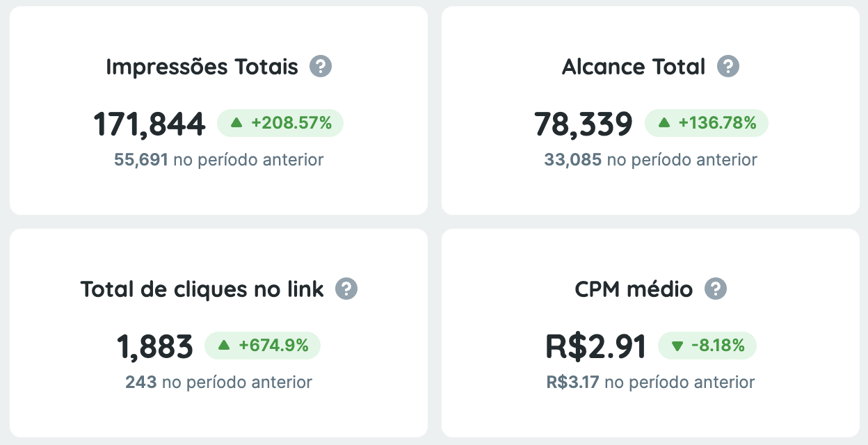Click the Impressões Totais card title
This screenshot has height=445, width=868.
pyautogui.click(x=202, y=67)
